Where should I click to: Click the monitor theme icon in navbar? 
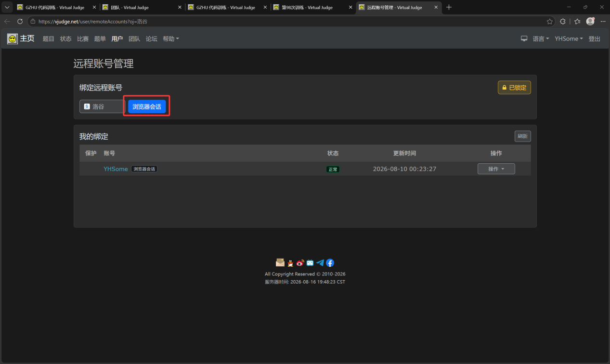coord(524,39)
